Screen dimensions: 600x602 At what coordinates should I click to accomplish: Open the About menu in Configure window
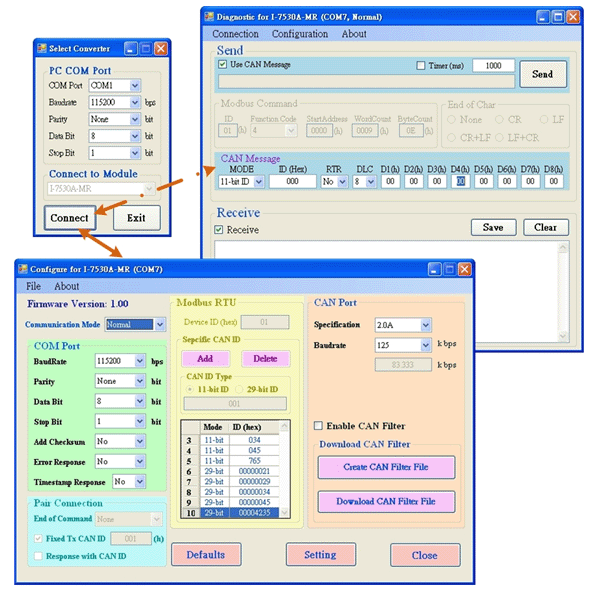(x=66, y=286)
